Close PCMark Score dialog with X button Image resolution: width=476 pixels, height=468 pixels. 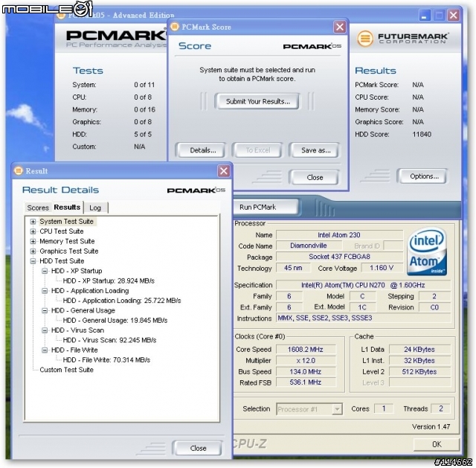click(340, 27)
